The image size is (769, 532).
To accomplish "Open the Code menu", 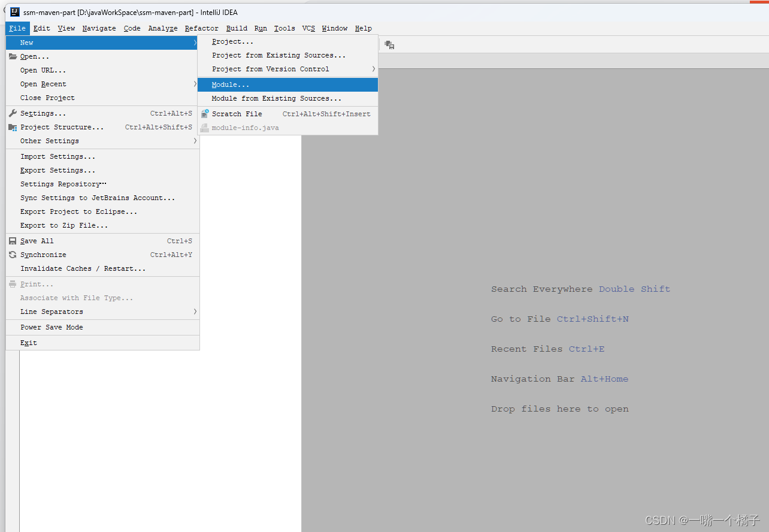I will pos(132,28).
